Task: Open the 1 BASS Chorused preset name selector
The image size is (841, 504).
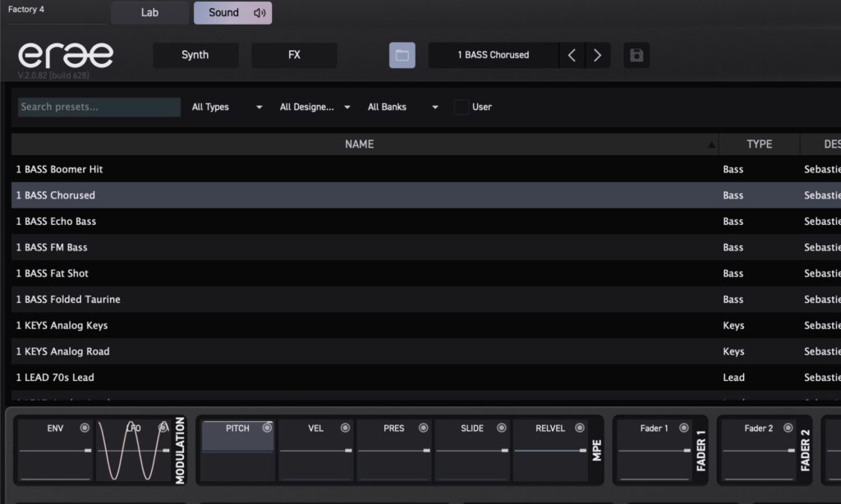Action: click(494, 55)
